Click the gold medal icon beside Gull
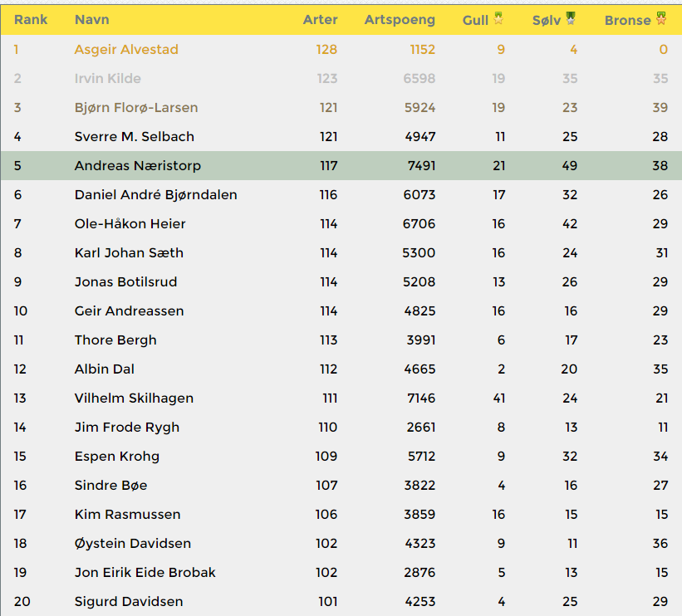This screenshot has width=682, height=616. (x=498, y=18)
